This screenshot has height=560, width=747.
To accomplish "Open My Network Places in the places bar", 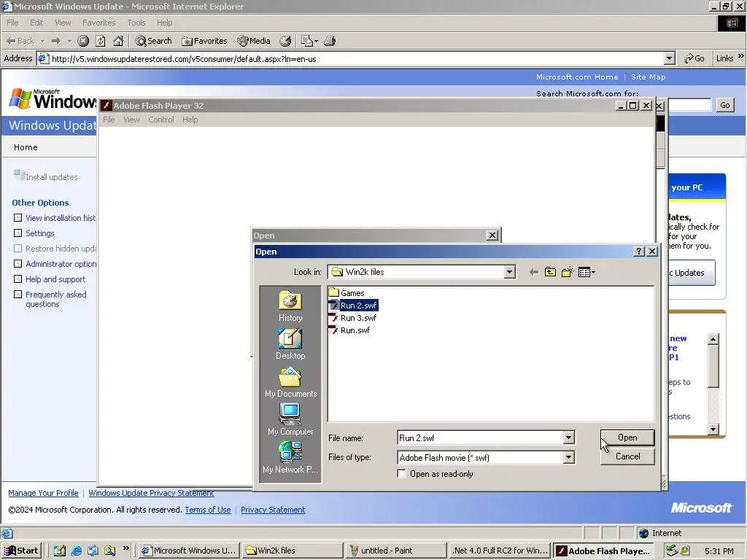I will pyautogui.click(x=290, y=458).
